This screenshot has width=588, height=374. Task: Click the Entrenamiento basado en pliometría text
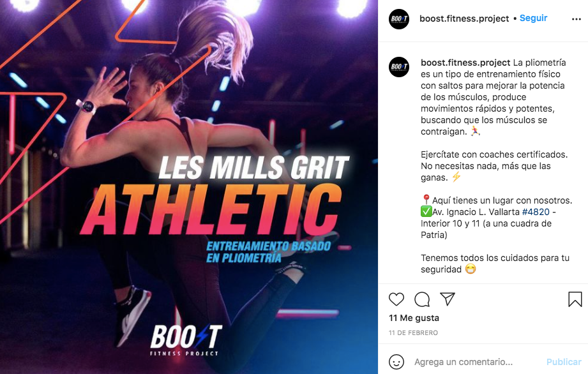coord(269,252)
